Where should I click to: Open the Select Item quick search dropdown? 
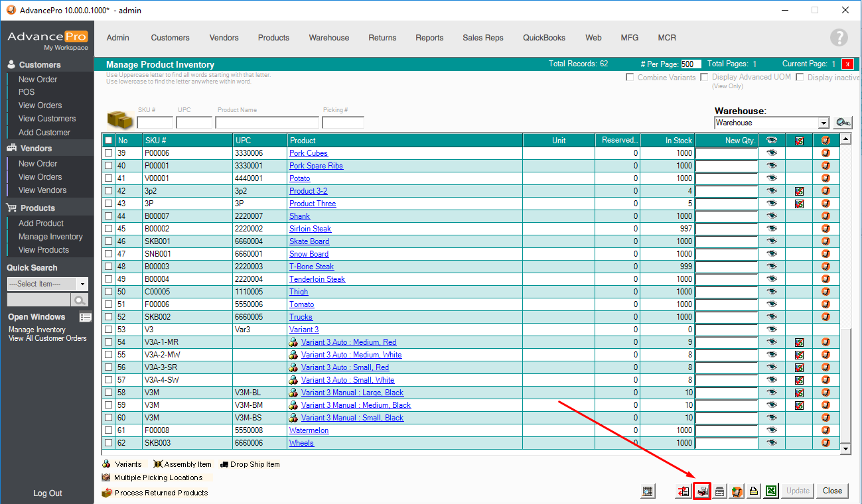pyautogui.click(x=82, y=284)
